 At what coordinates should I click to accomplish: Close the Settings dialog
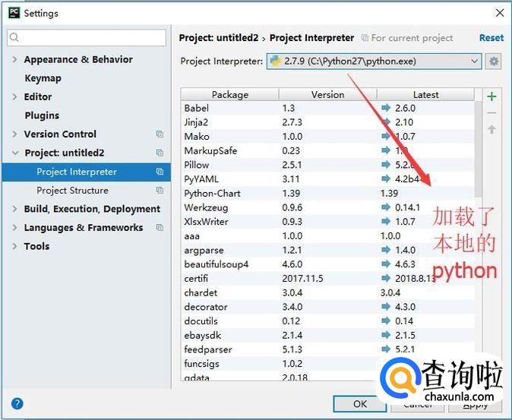click(x=500, y=13)
